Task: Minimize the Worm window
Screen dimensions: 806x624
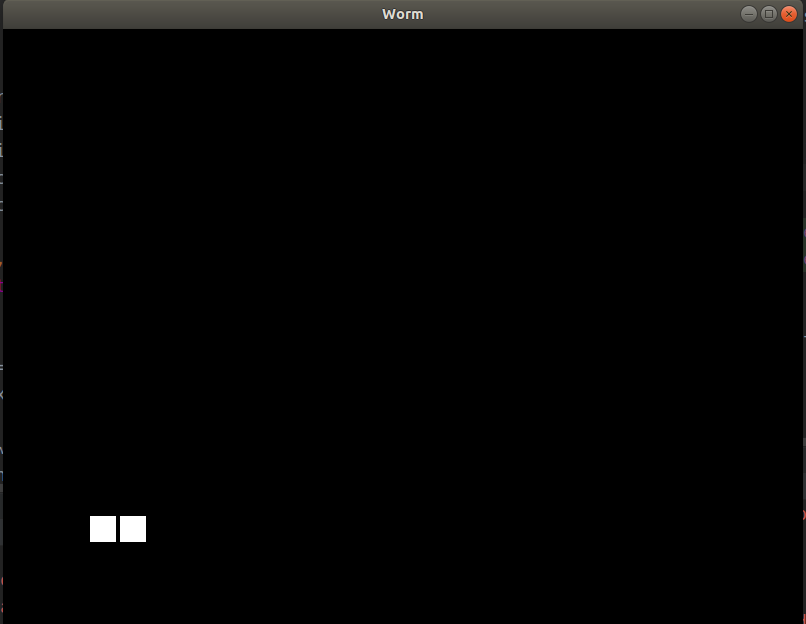Action: coord(748,14)
